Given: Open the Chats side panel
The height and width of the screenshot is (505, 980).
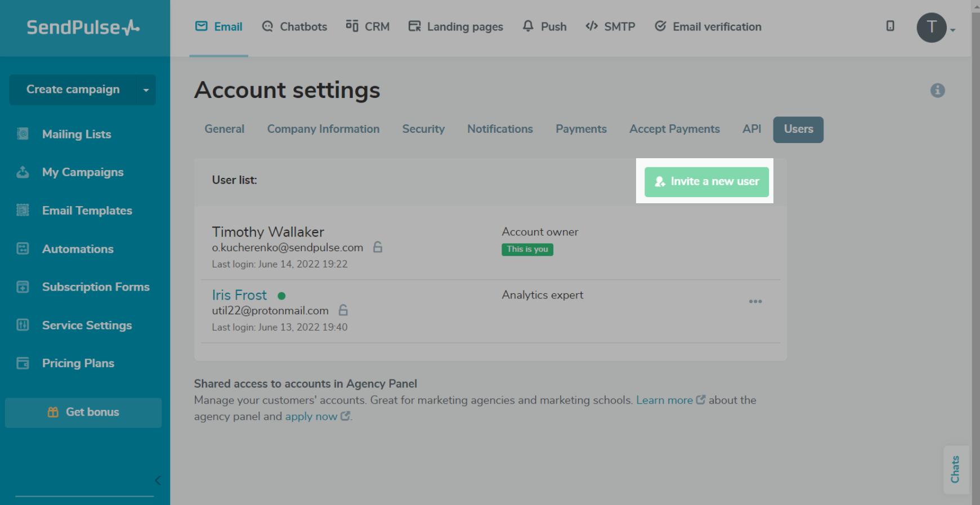Looking at the screenshot, I should point(955,469).
